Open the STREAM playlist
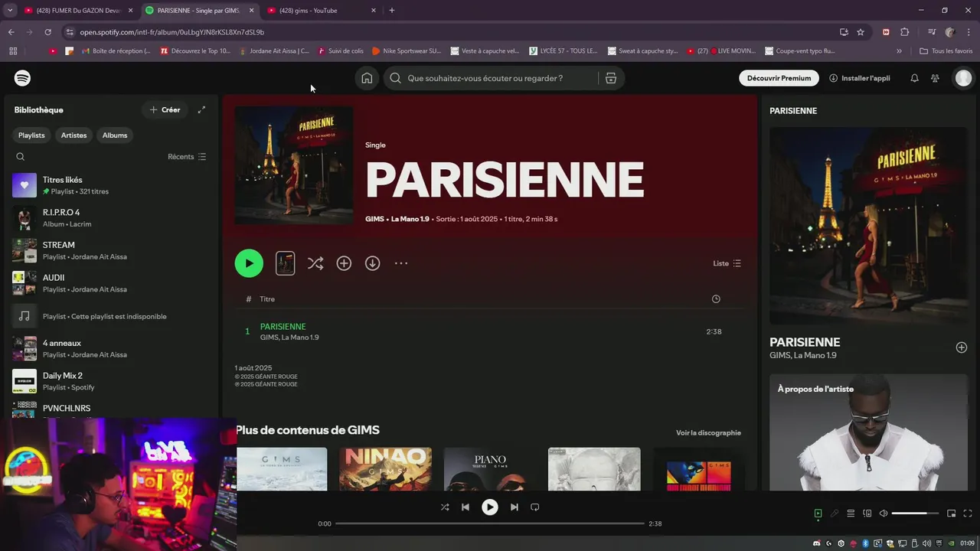980x551 pixels. click(109, 250)
